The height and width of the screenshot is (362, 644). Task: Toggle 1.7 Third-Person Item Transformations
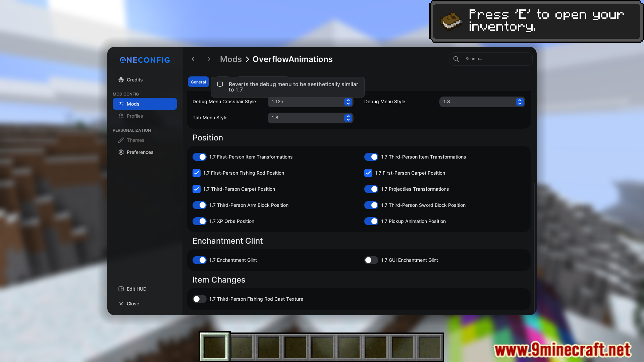[371, 157]
